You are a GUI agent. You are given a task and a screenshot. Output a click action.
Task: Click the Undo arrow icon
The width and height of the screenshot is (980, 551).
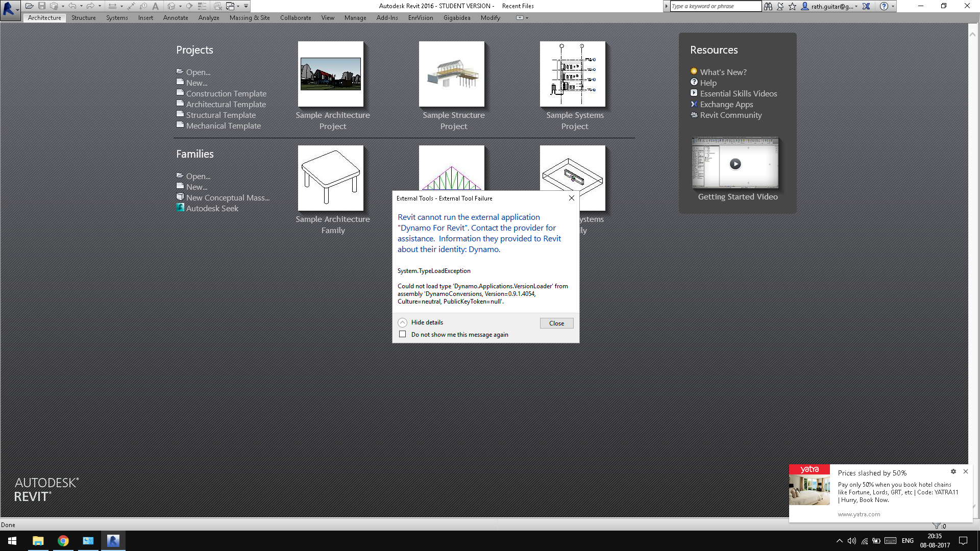pyautogui.click(x=72, y=6)
